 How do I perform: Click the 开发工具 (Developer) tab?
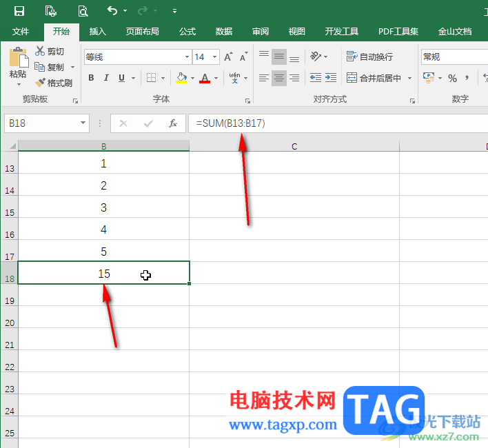coord(341,32)
